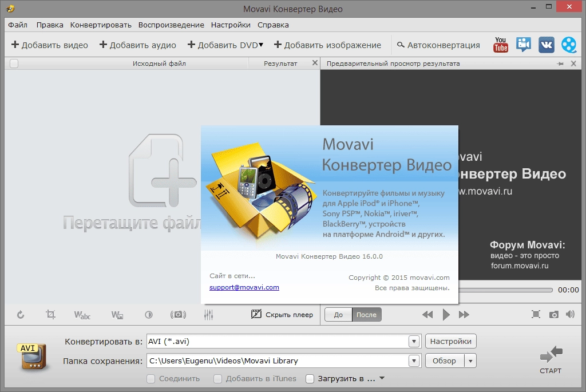Click Добавить видео in toolbar

(50, 45)
